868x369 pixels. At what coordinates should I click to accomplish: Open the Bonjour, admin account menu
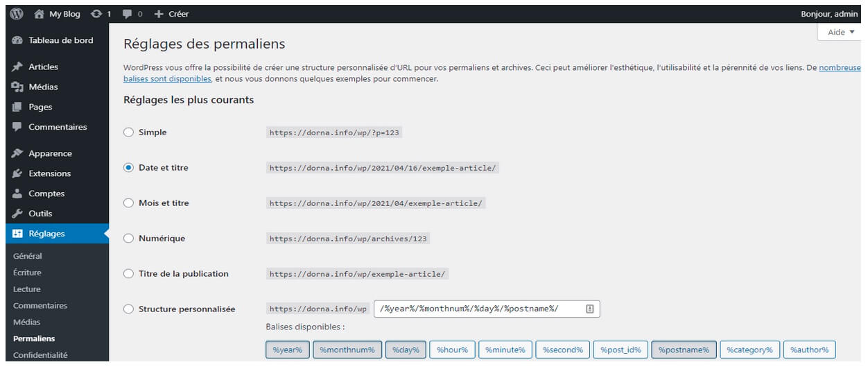829,14
